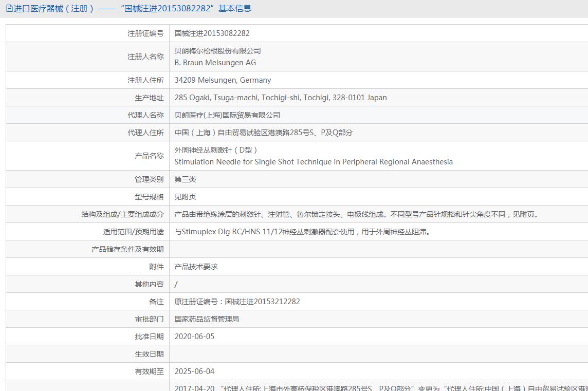Click the document icon in the page header
Viewport: 588px width, 391px height.
coord(9,9)
